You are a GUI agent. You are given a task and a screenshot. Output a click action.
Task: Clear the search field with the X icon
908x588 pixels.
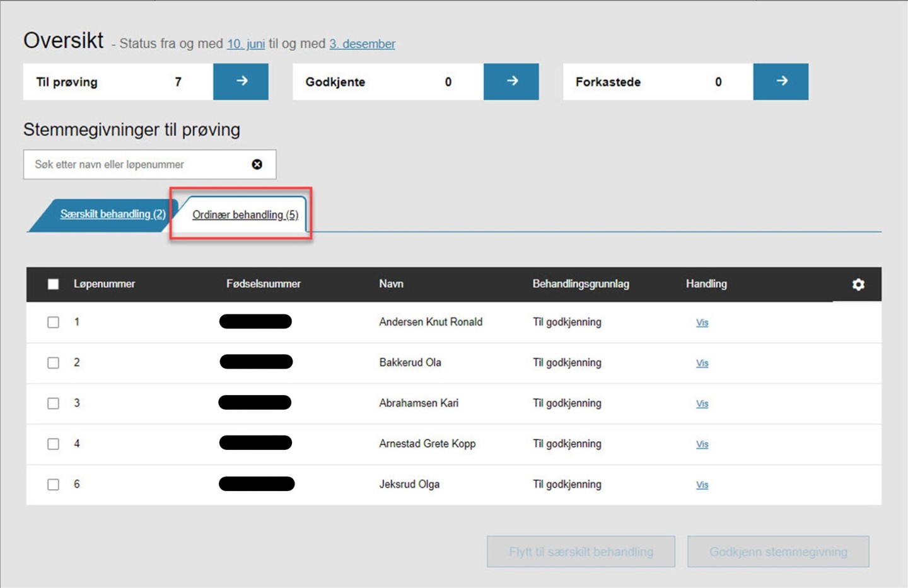[x=257, y=164]
